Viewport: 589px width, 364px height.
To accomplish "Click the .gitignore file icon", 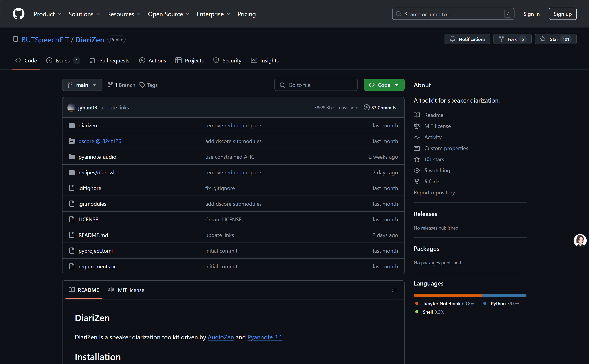I will (x=72, y=188).
